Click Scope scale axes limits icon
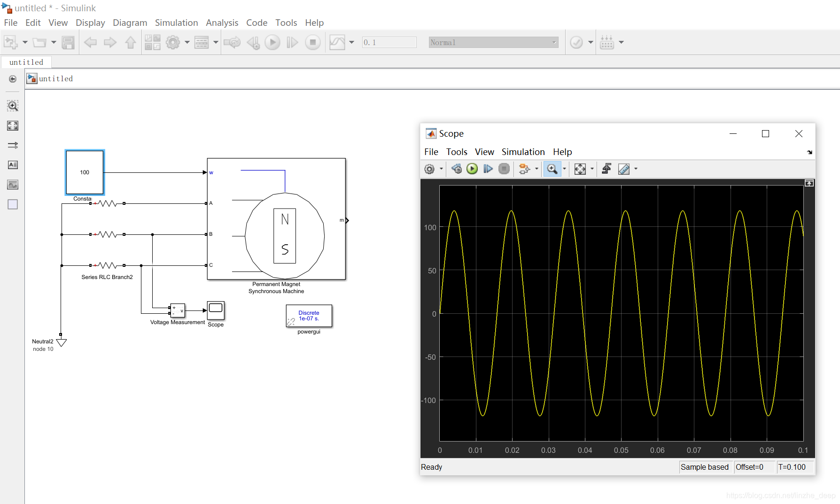Image resolution: width=840 pixels, height=504 pixels. pyautogui.click(x=580, y=169)
